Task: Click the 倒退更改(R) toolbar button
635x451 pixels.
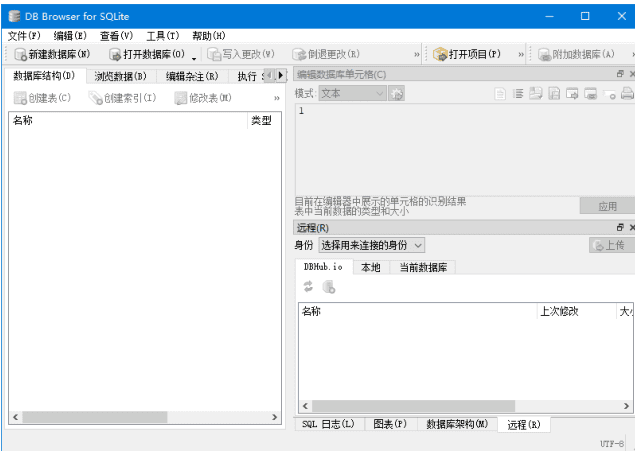Action: click(326, 54)
